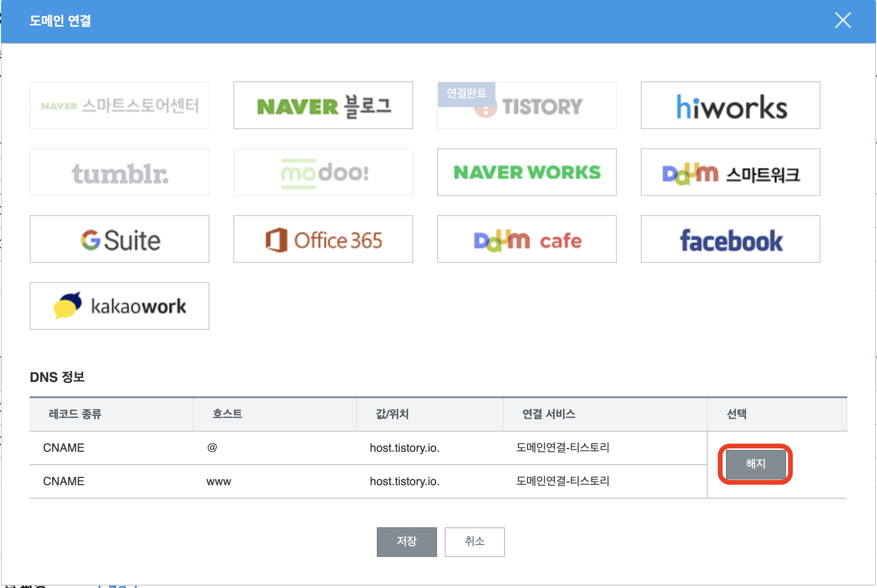Click 도메인연결-티스토리 in the @ row
The image size is (877, 588).
pos(563,447)
